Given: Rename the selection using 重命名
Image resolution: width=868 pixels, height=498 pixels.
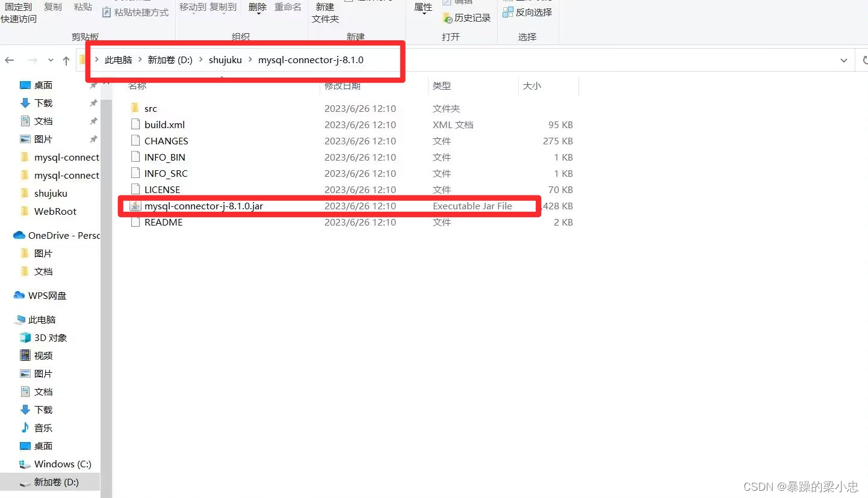Looking at the screenshot, I should point(288,7).
